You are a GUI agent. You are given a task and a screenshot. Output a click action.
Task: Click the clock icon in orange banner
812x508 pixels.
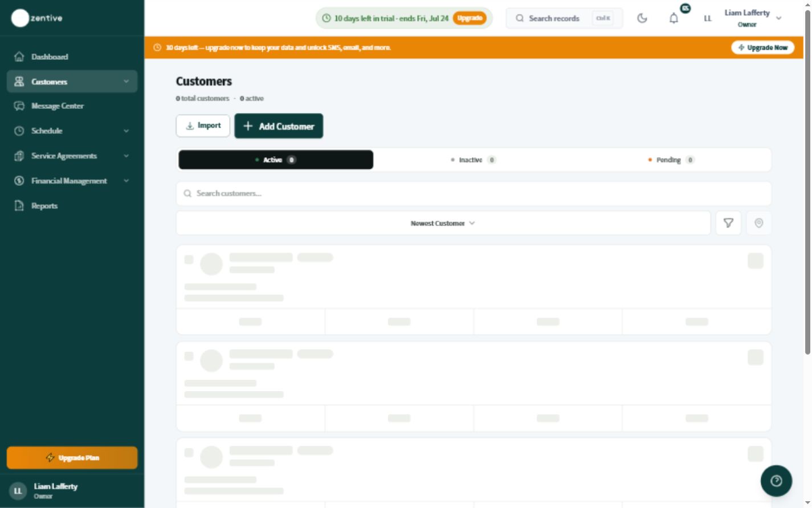pyautogui.click(x=157, y=47)
